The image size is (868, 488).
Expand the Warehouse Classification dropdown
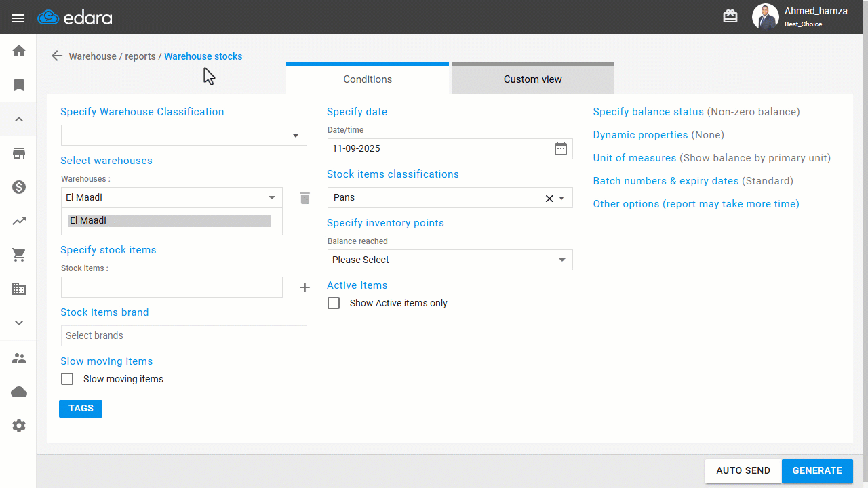point(184,135)
